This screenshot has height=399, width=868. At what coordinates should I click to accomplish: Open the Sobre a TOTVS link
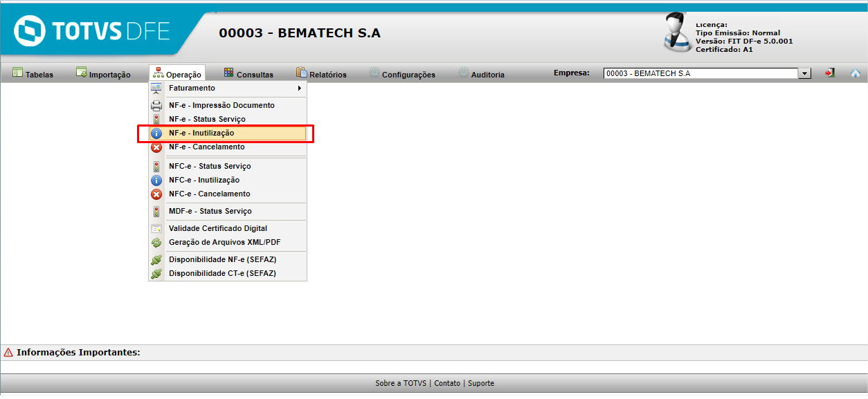pos(401,383)
